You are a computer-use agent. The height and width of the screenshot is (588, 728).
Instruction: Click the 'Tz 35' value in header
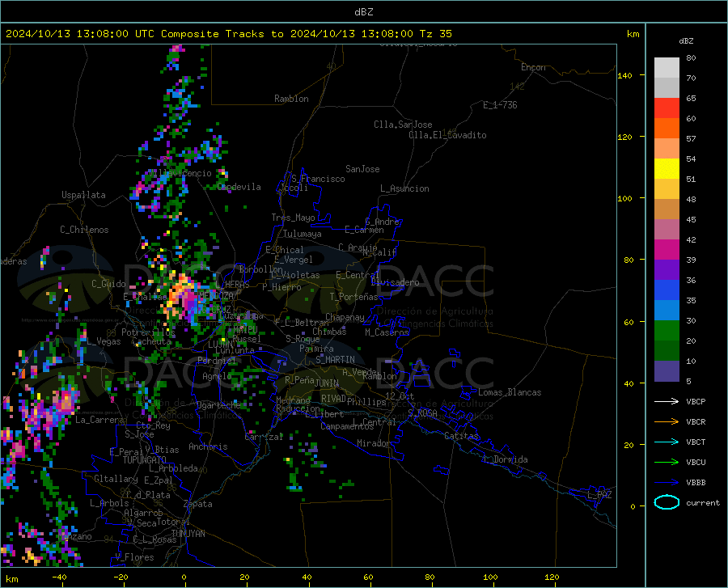[436, 34]
